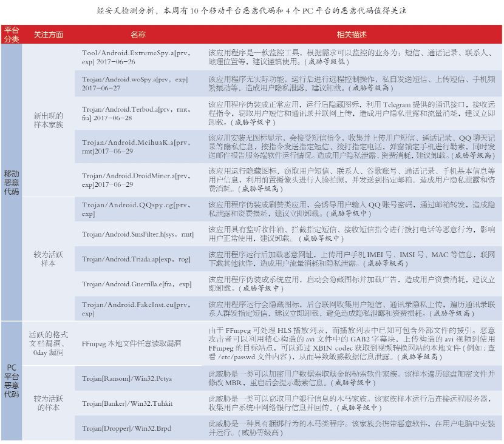
Task: Click the ExtremeSpy description about 监控工具
Action: pos(352,57)
